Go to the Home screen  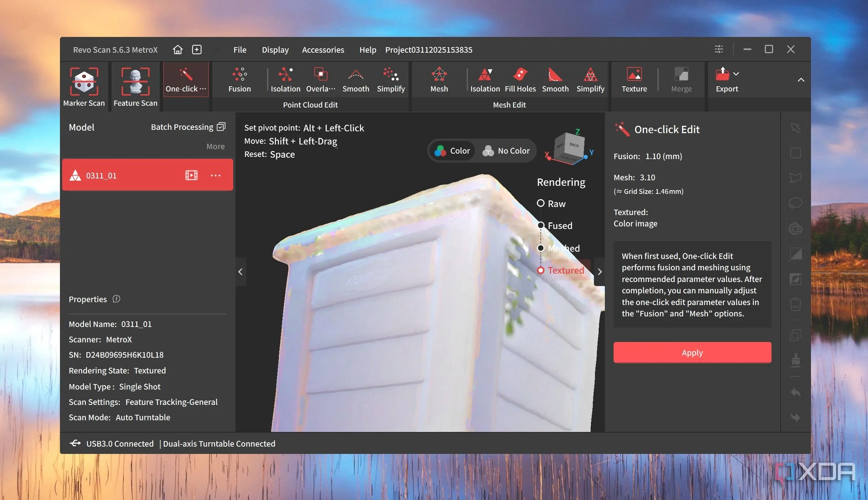click(x=178, y=49)
